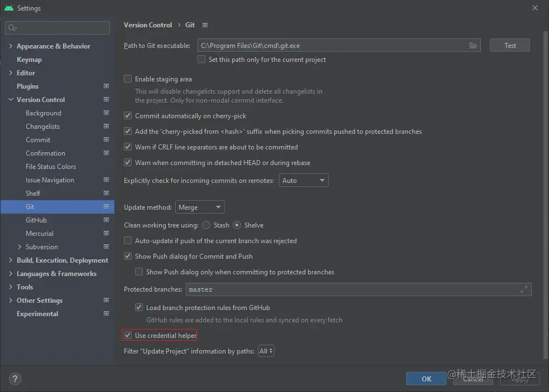Expand the Subversion tree node
This screenshot has width=549, height=392.
coord(20,247)
